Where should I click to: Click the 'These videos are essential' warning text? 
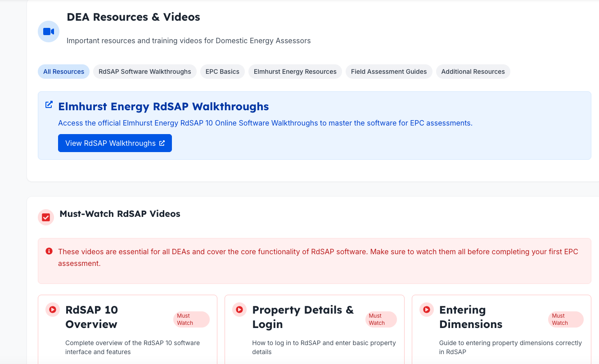pyautogui.click(x=318, y=257)
